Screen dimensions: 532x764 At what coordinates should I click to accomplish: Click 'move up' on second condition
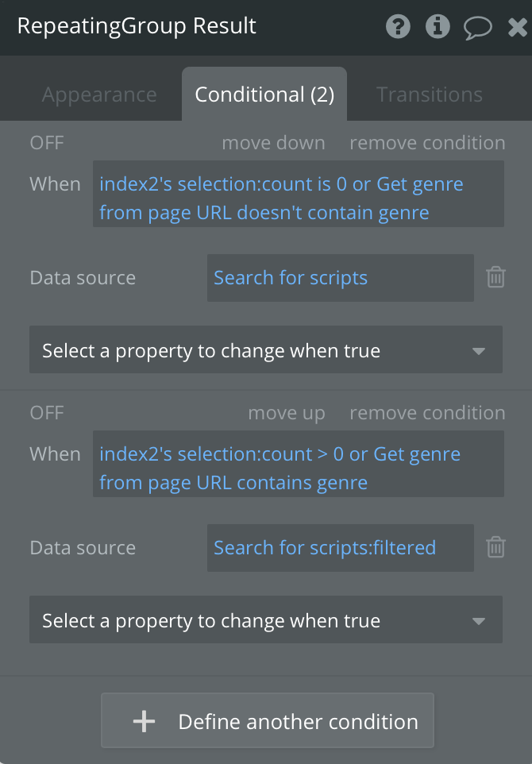pos(287,413)
